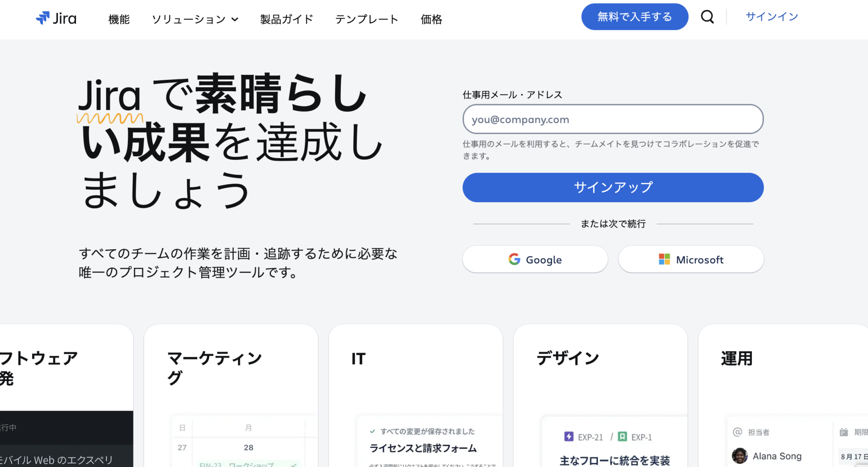Open the search magnifier icon
Viewport: 868px width, 467px height.
click(708, 17)
